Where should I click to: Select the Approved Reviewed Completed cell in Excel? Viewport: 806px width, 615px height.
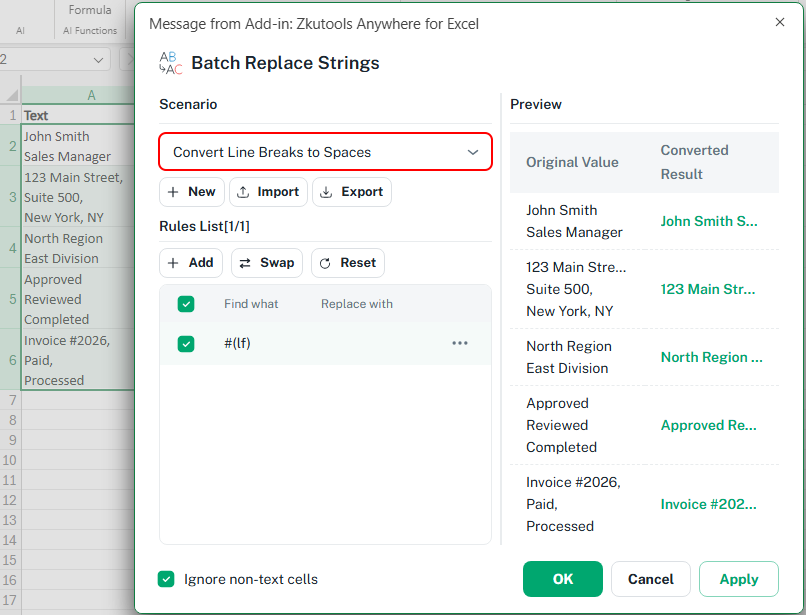[78, 299]
